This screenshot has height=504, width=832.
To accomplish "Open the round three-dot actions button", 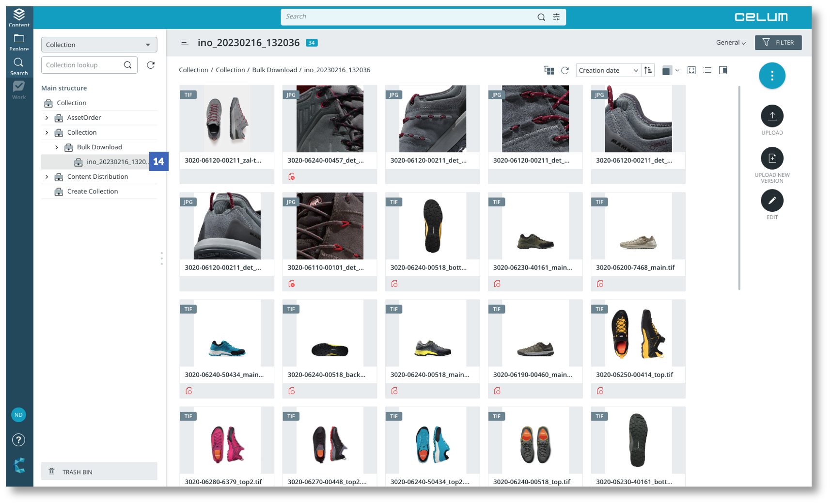I will (771, 76).
